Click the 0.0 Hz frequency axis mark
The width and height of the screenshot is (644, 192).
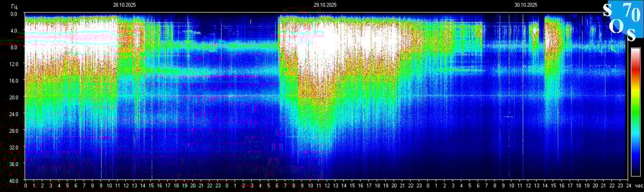(14, 14)
